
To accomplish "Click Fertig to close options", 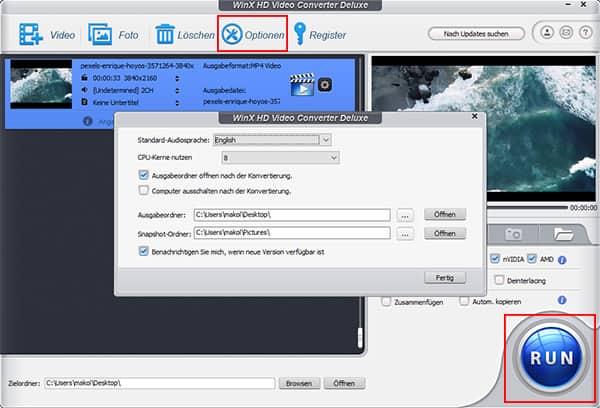I will tap(445, 277).
